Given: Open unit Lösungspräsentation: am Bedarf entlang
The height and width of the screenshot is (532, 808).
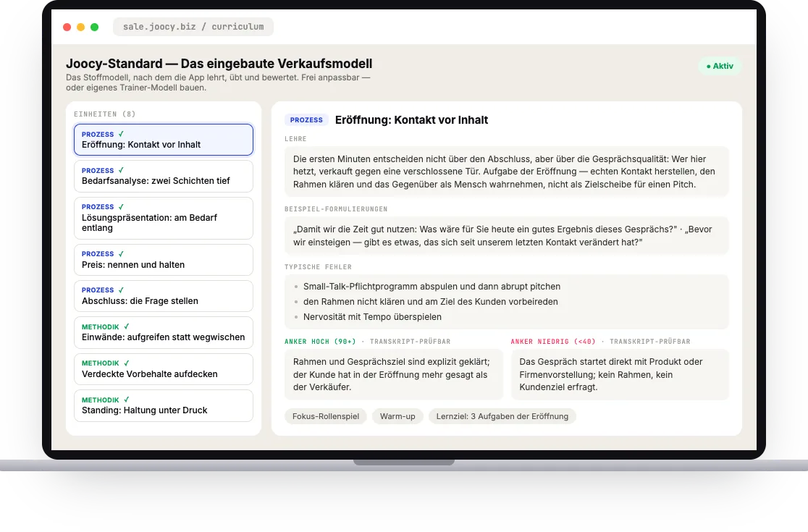Looking at the screenshot, I should pos(164,218).
